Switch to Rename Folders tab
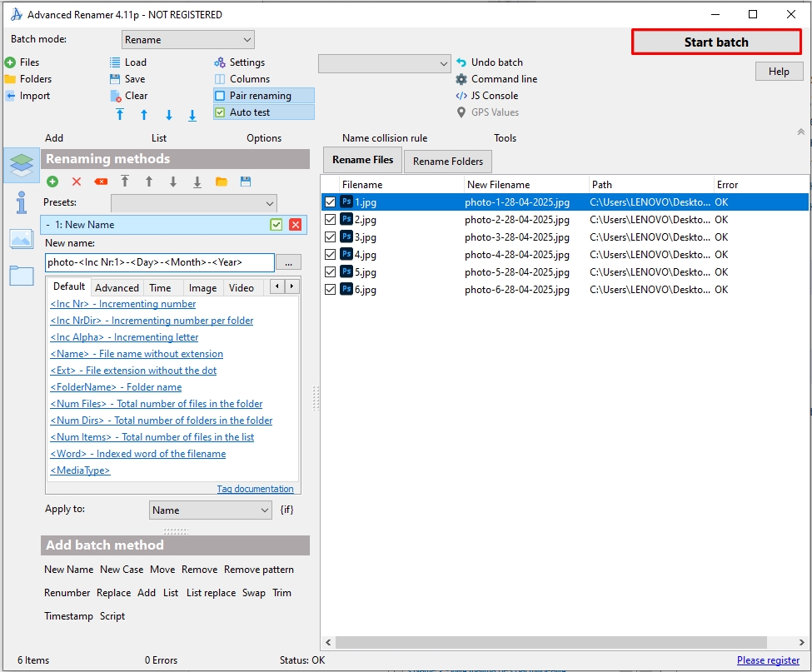 [x=448, y=161]
